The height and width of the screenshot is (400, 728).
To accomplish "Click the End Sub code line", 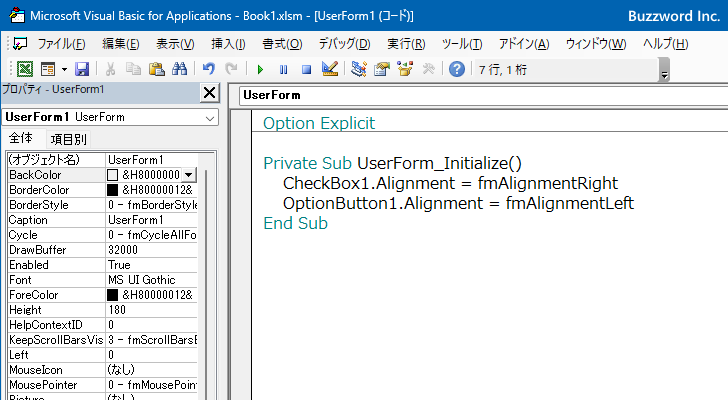I will click(x=295, y=223).
